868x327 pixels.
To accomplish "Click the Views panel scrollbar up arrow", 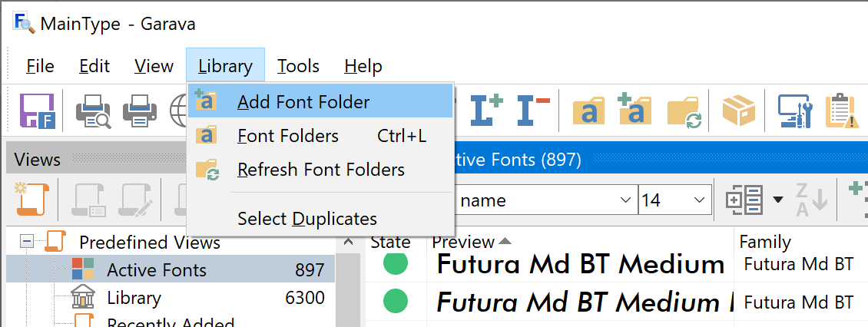I will tap(348, 241).
